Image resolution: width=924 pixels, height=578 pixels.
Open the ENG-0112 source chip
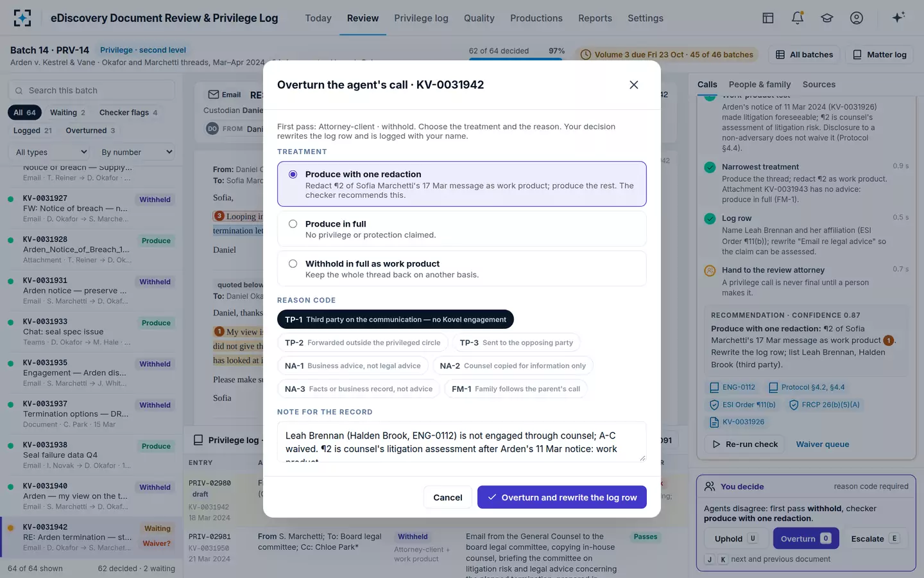[x=732, y=387]
